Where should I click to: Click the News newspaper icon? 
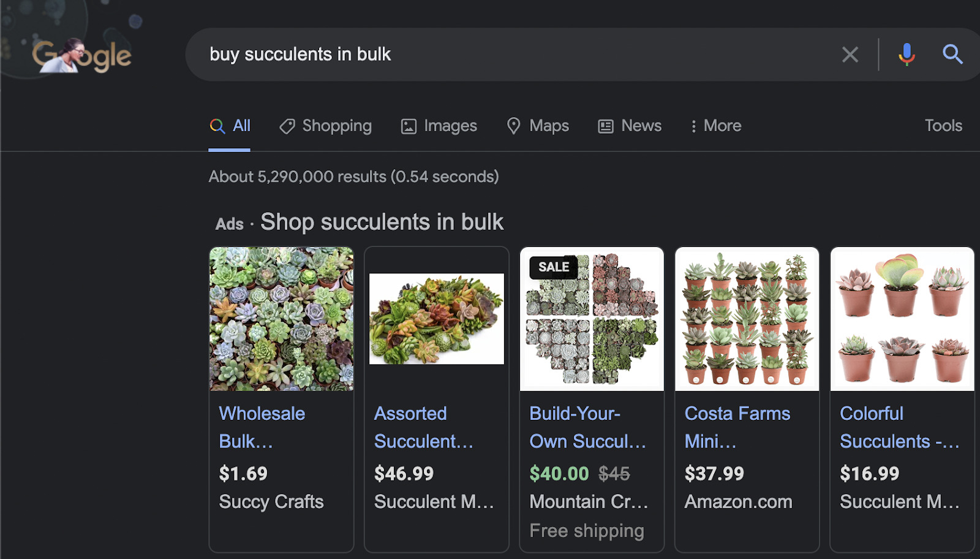(x=605, y=126)
